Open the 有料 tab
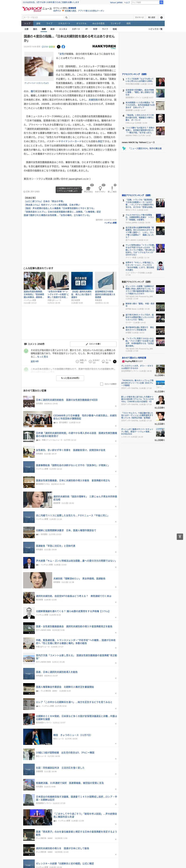This screenshot has height=868, width=186. tap(128, 24)
